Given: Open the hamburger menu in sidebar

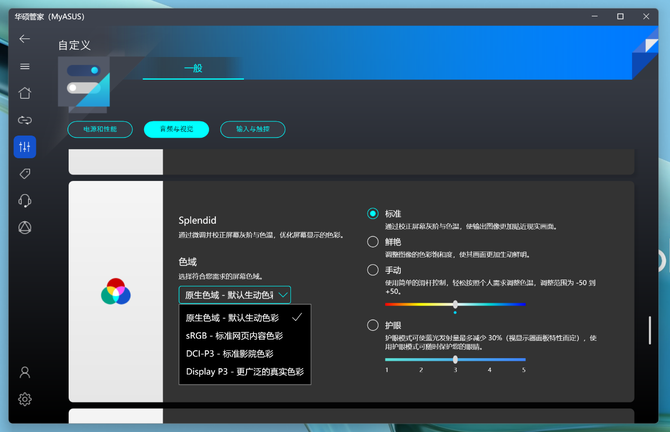Looking at the screenshot, I should (25, 66).
